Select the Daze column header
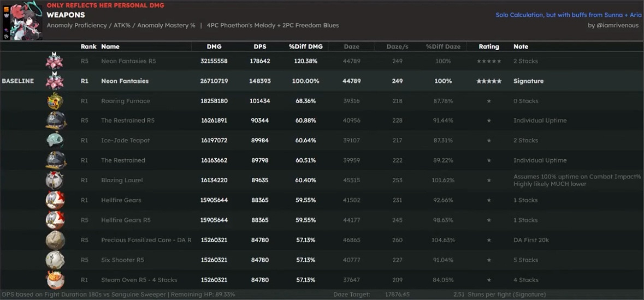The width and height of the screenshot is (644, 300). coord(351,46)
